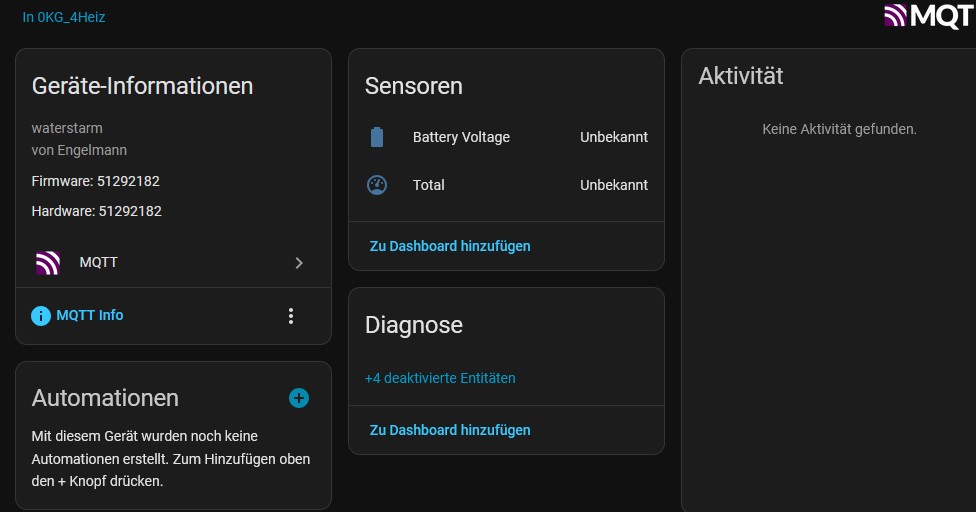Expand MQTT integration chevron arrow
The image size is (976, 512).
[299, 263]
